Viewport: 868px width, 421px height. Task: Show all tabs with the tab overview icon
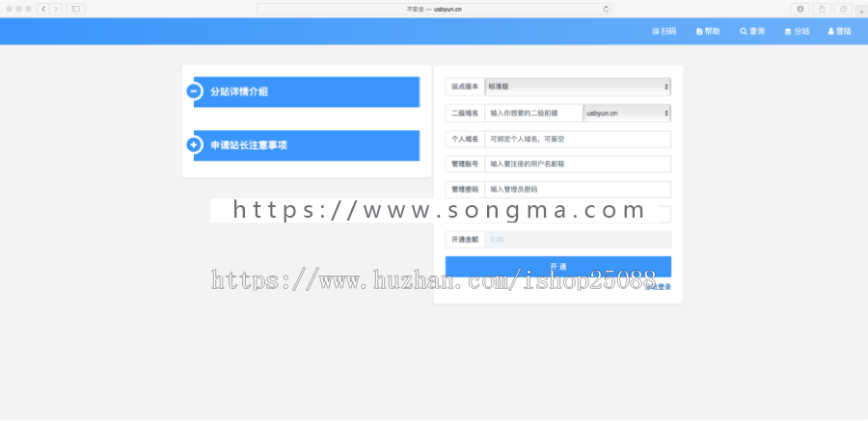(843, 9)
